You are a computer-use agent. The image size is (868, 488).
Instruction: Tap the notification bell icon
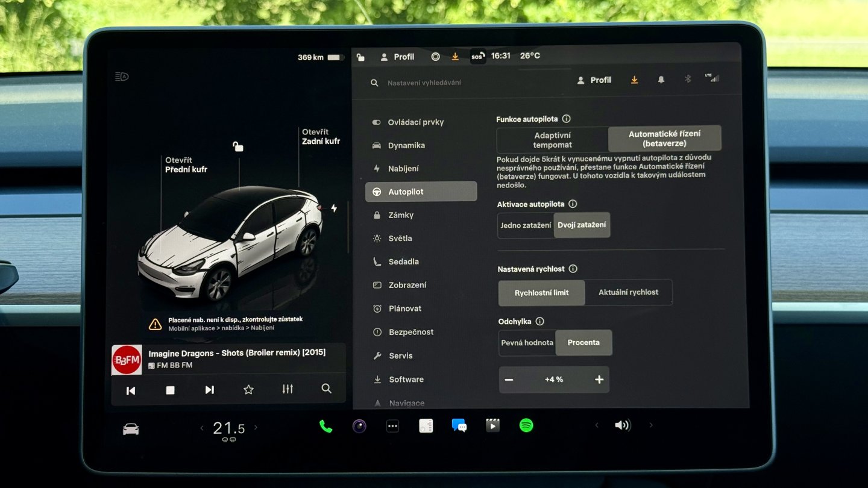point(661,80)
